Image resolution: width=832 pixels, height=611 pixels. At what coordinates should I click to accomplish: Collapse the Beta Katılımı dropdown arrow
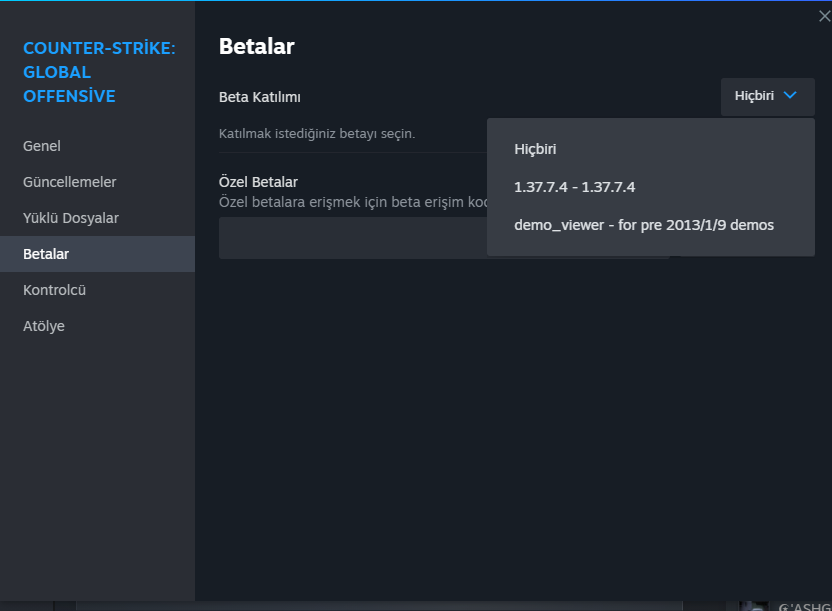tap(790, 96)
